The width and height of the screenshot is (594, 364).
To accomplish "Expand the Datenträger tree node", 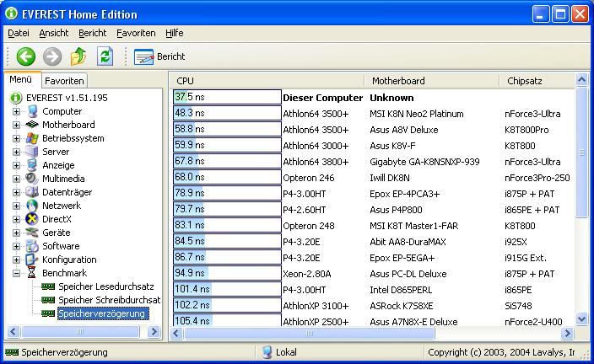I will 16,193.
